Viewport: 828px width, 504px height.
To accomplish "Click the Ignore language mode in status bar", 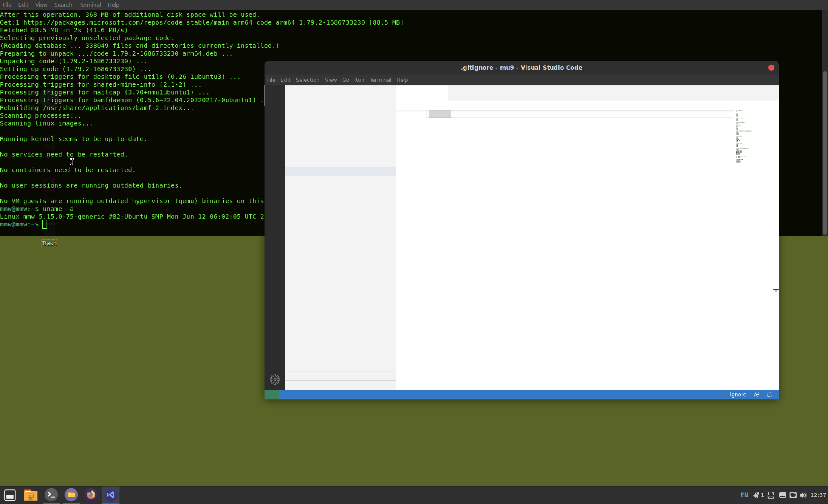I will click(x=738, y=394).
